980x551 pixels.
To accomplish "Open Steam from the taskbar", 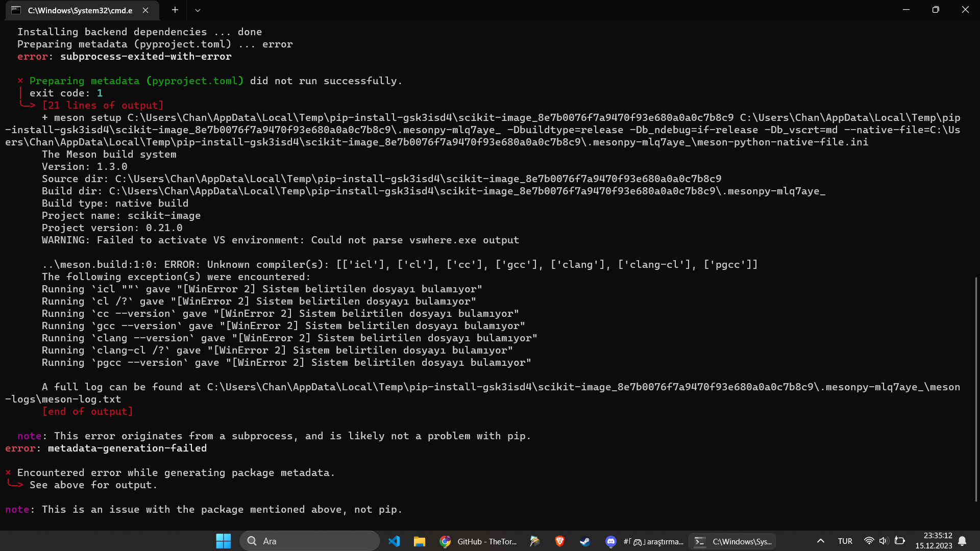I will (585, 541).
